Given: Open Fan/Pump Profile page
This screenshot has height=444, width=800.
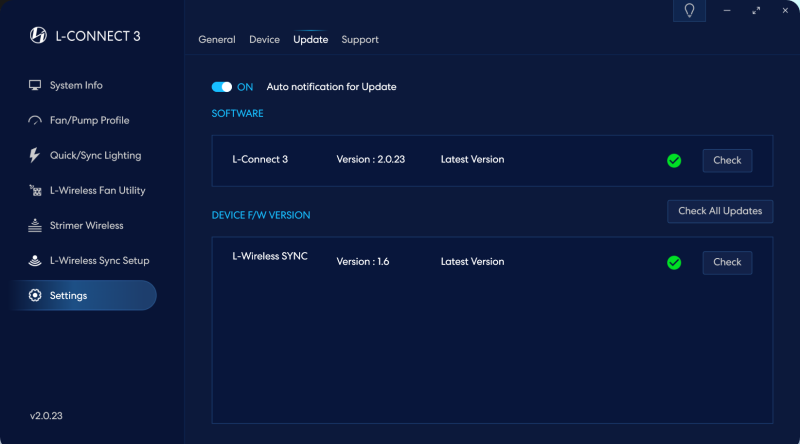Looking at the screenshot, I should [89, 120].
